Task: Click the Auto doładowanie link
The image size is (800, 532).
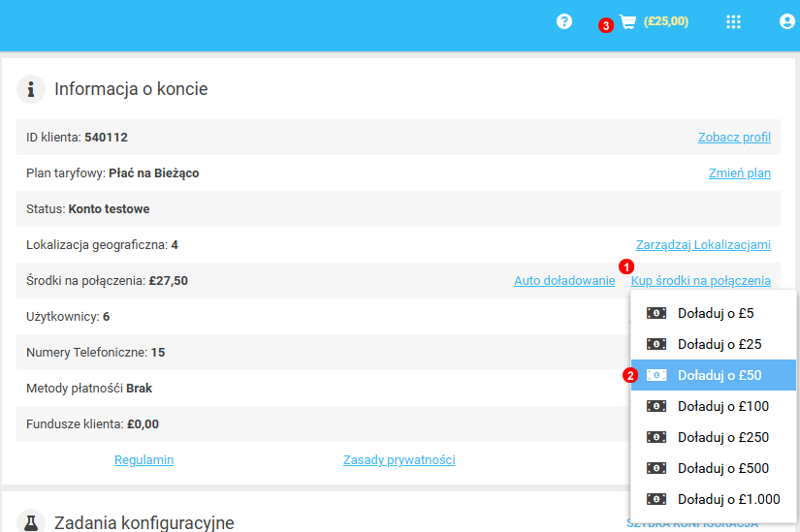Action: [564, 281]
